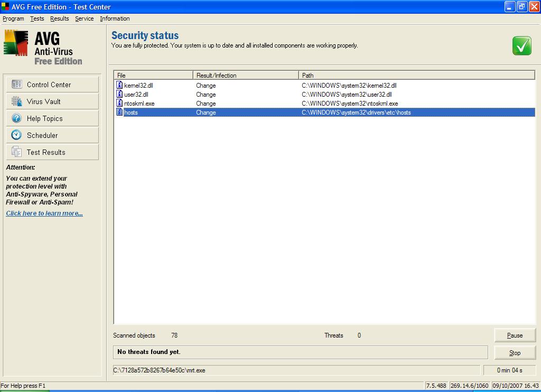Image resolution: width=541 pixels, height=392 pixels.
Task: Click path C:\WINDOWS\system32\kernel32.dll
Action: (349, 86)
